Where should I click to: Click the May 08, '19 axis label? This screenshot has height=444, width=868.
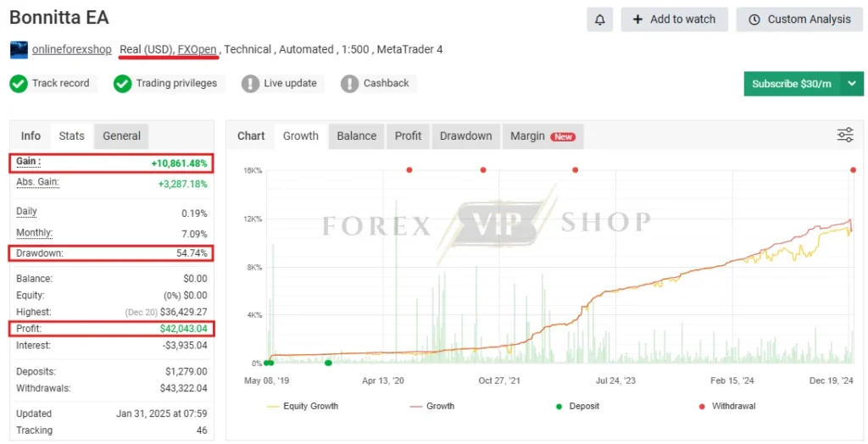coord(267,380)
